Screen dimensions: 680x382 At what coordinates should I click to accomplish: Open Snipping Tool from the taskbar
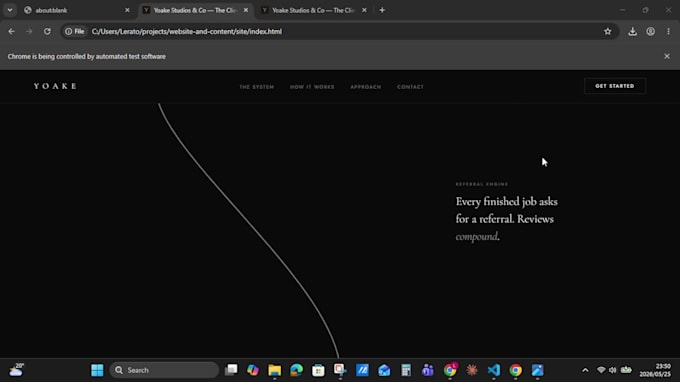(x=340, y=370)
